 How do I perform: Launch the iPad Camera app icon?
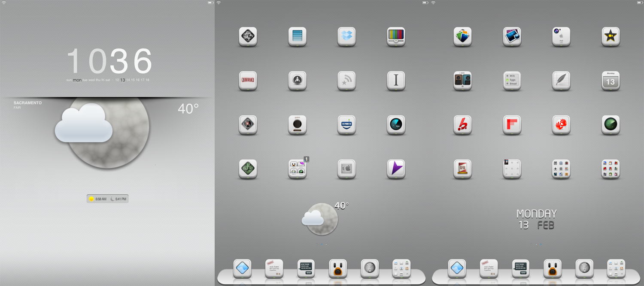click(561, 36)
